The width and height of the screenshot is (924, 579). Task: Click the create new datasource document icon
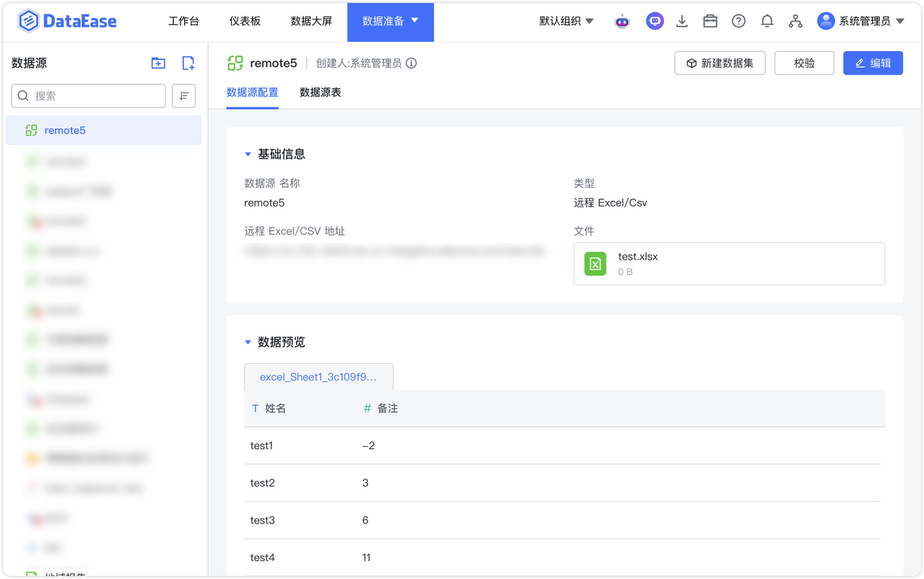click(188, 64)
